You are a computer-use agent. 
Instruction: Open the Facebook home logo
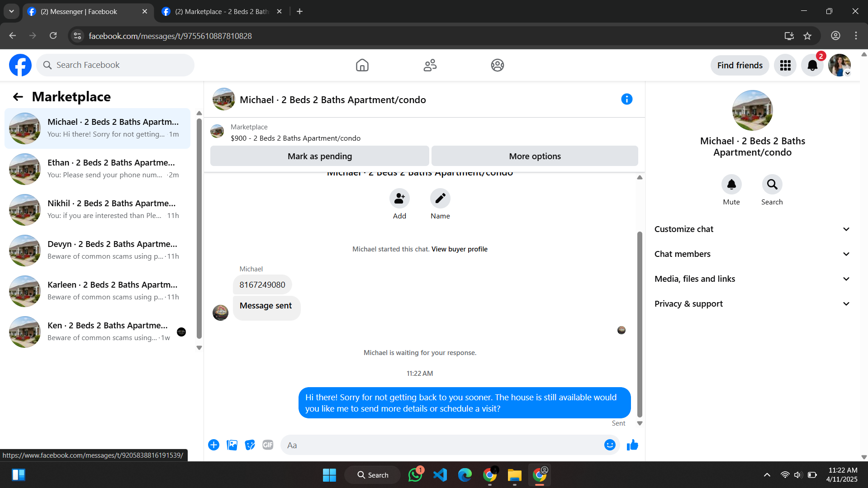[x=20, y=65]
